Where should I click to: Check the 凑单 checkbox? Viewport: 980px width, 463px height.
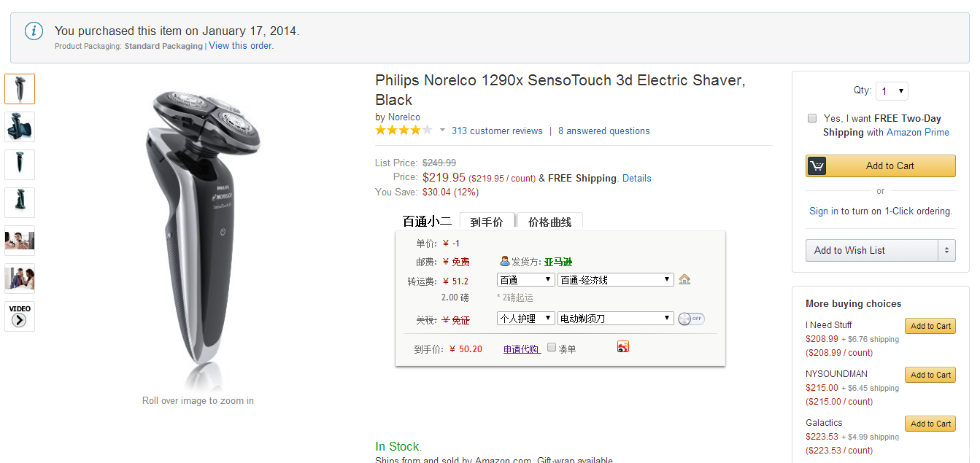coord(552,348)
